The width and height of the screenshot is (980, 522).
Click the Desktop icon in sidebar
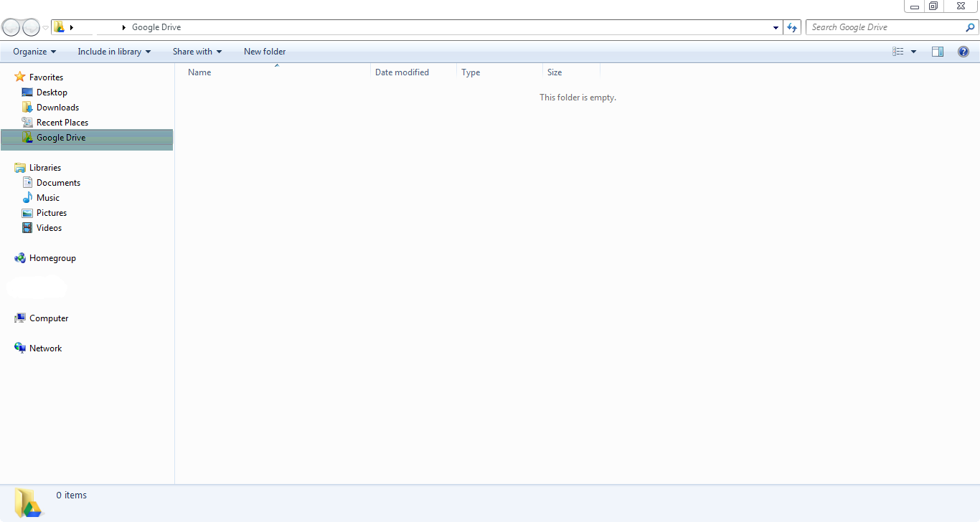coord(27,92)
